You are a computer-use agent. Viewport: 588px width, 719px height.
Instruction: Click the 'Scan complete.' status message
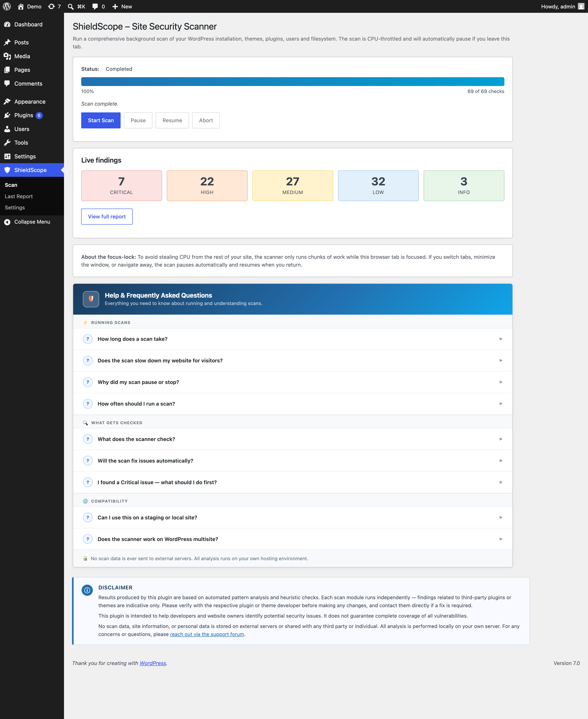(x=100, y=104)
